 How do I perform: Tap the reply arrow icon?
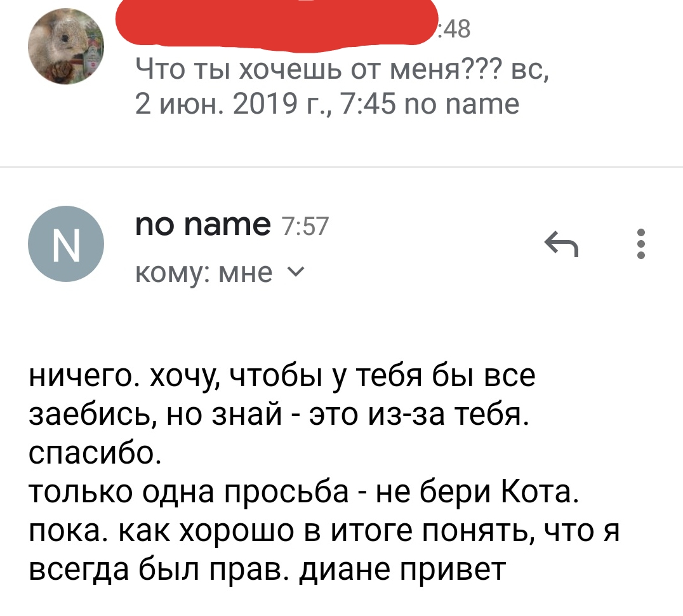[x=562, y=244]
